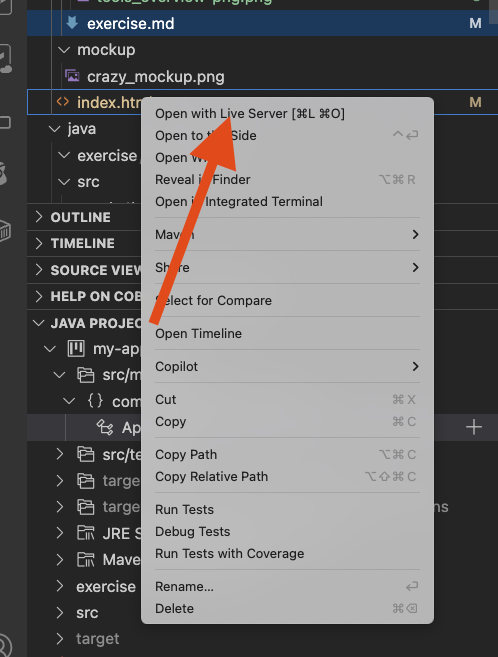Image resolution: width=498 pixels, height=657 pixels.
Task: Select the target folder tree item
Action: pyautogui.click(x=98, y=639)
